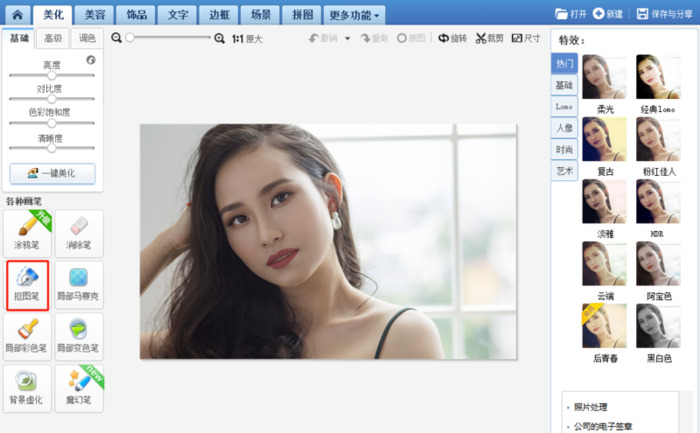The image size is (700, 433).
Task: Select the 局部马赛克 mosaic tool
Action: coord(79,285)
